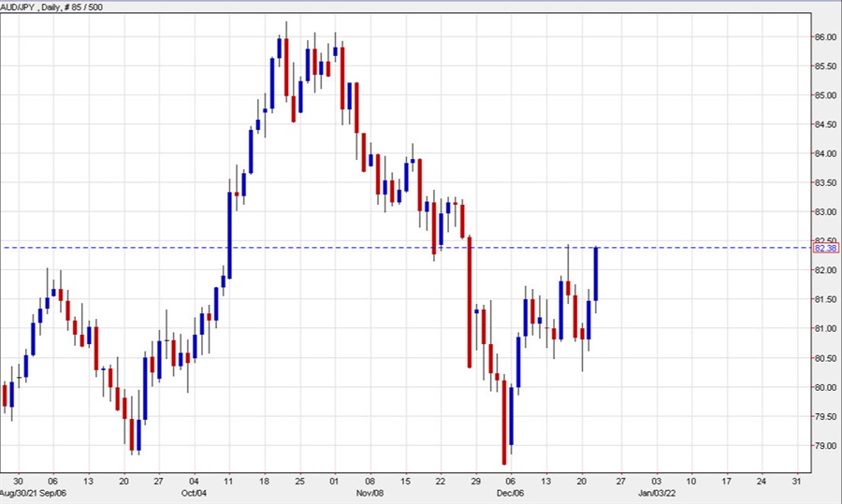Click the 85.00 price axis label
Viewport: 842px width, 504px height.
825,95
